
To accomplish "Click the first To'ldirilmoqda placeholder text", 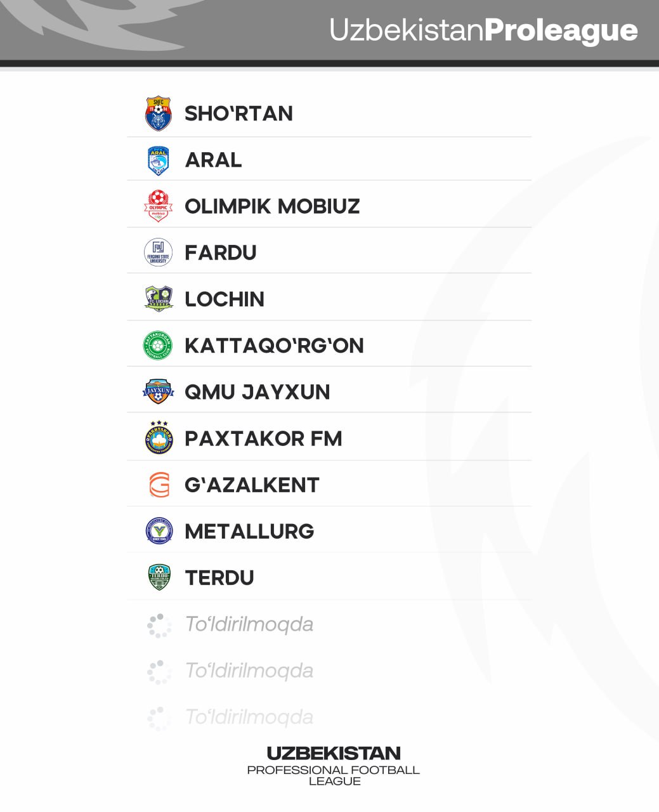I will pos(249,624).
